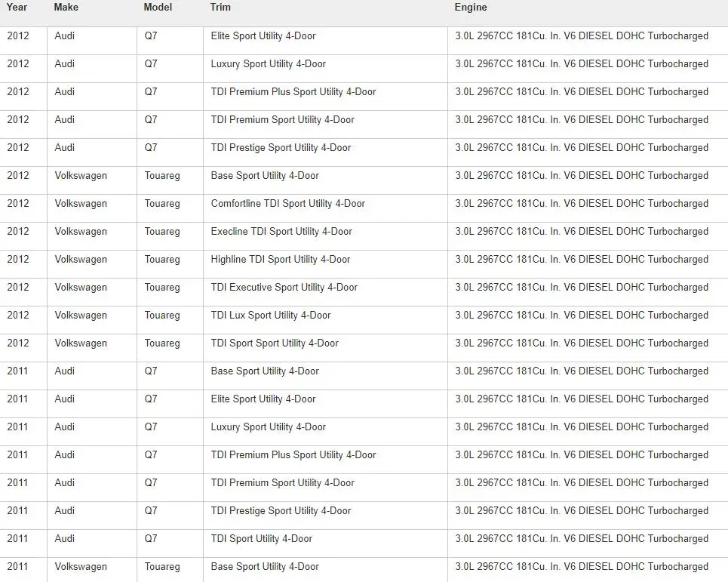
Task: Click the Make column header
Action: coord(66,8)
